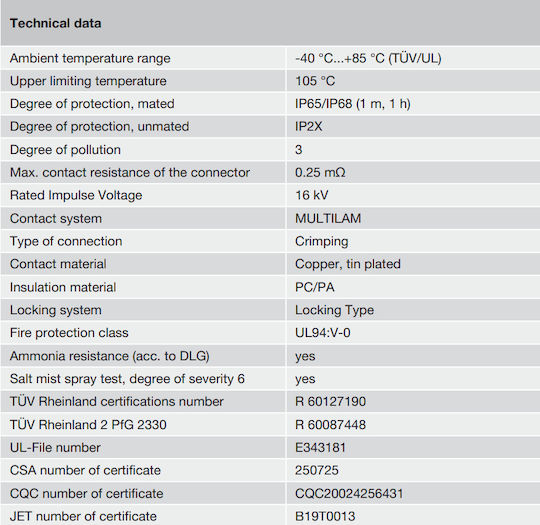Viewport: 540px width, 525px height.
Task: Select the MULTILAM contact system value
Action: 328,218
